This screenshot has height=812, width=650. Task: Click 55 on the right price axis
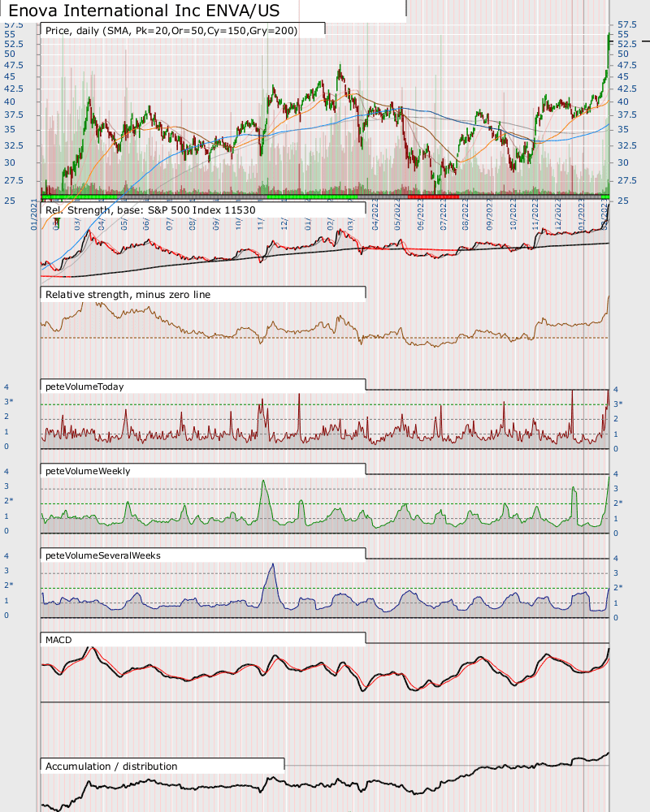(623, 34)
